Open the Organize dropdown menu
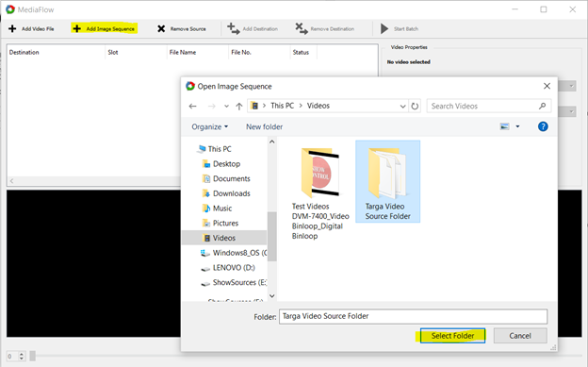The image size is (588, 367). point(209,127)
